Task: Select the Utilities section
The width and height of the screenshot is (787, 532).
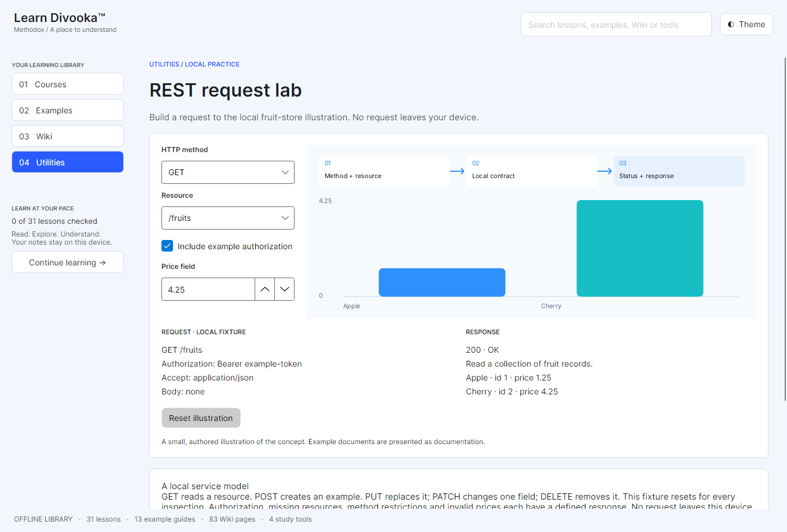Action: coord(68,162)
